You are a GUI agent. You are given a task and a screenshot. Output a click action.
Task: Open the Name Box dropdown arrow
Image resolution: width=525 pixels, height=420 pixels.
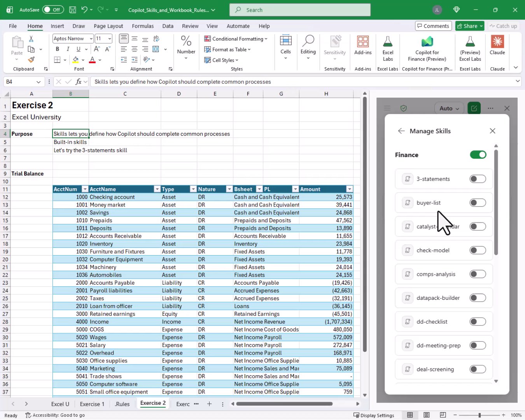pos(38,82)
